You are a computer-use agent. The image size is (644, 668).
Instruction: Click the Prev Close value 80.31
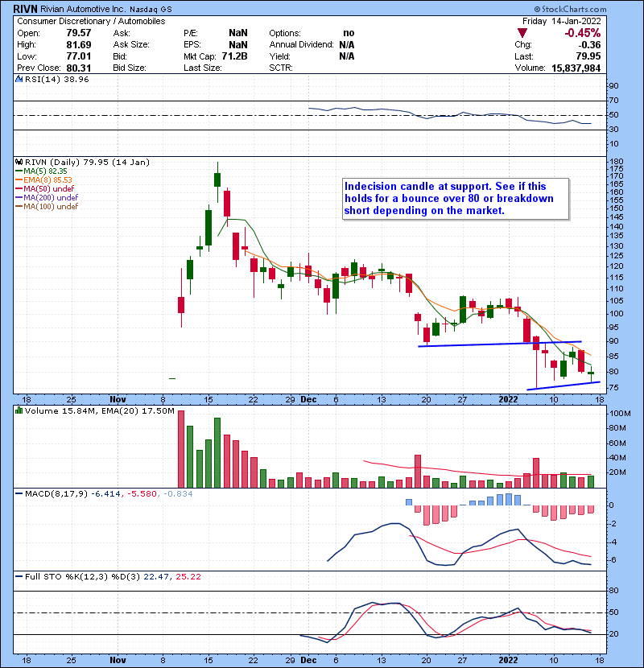tap(79, 68)
